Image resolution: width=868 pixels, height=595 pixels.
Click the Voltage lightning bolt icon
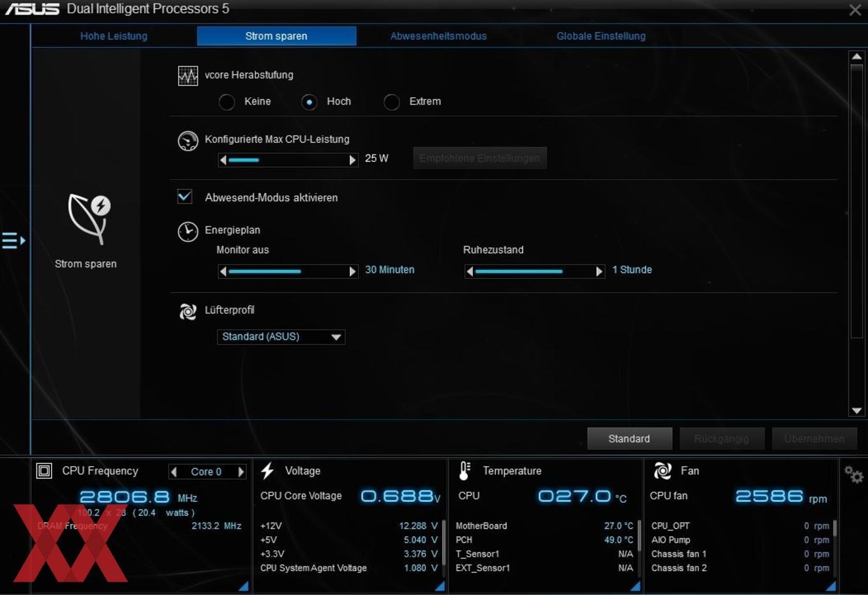click(267, 471)
